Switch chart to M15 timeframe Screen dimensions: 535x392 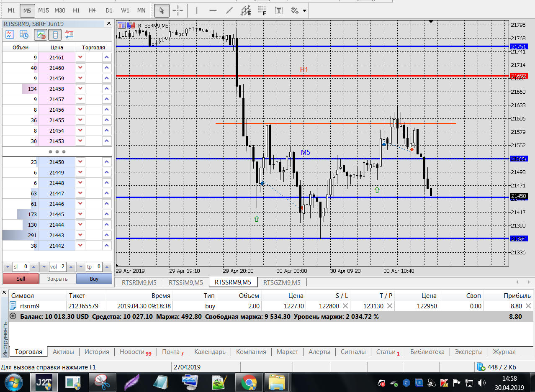point(44,10)
